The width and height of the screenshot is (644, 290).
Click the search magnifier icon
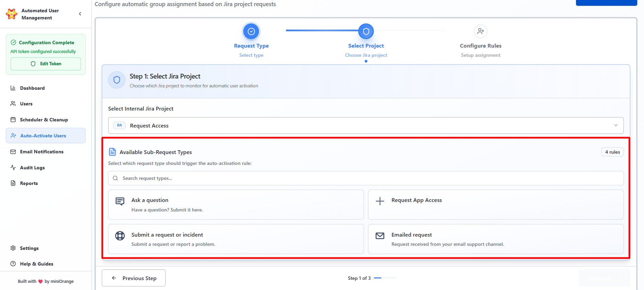(x=116, y=178)
